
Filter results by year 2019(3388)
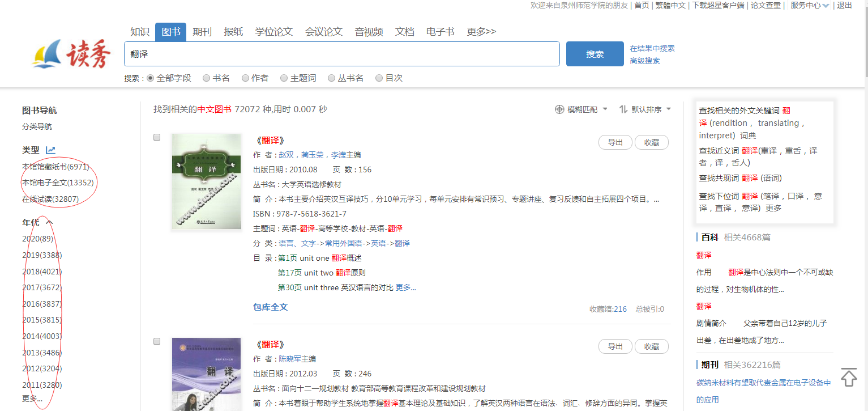point(42,255)
